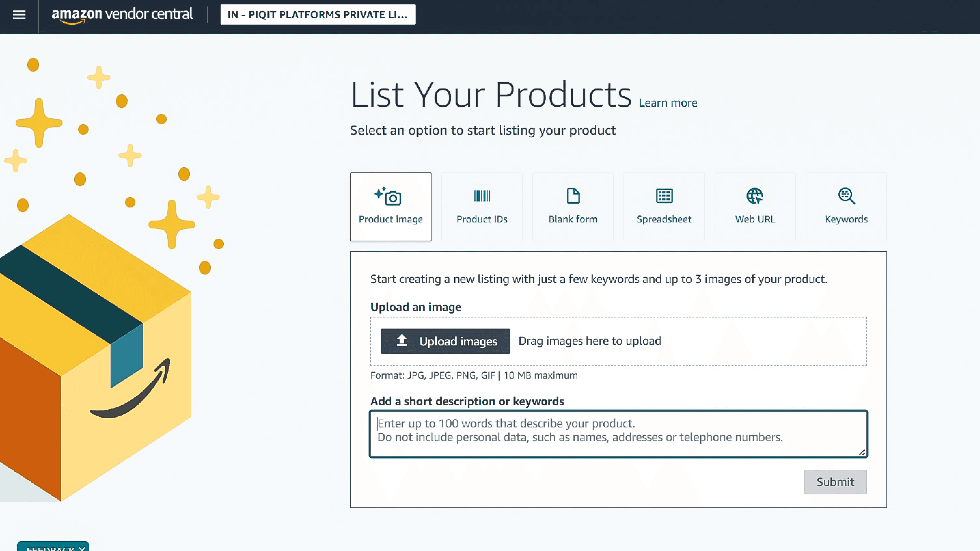Click the barcode icon for Product IDs
This screenshot has height=551, width=980.
482,196
